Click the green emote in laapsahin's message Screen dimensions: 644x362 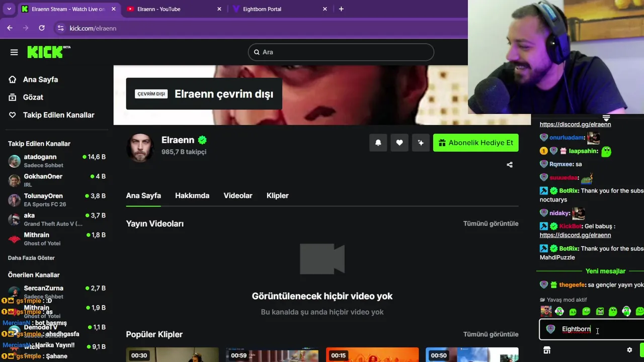pos(606,151)
